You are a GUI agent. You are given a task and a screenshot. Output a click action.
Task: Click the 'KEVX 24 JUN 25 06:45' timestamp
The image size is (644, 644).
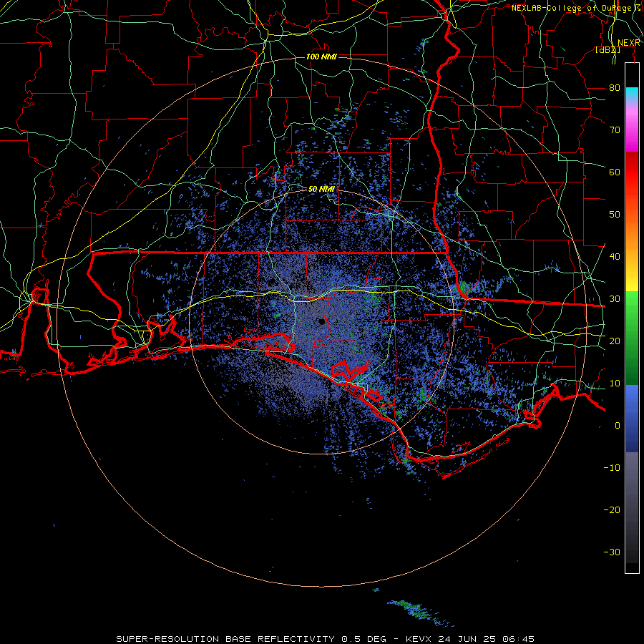coord(470,639)
